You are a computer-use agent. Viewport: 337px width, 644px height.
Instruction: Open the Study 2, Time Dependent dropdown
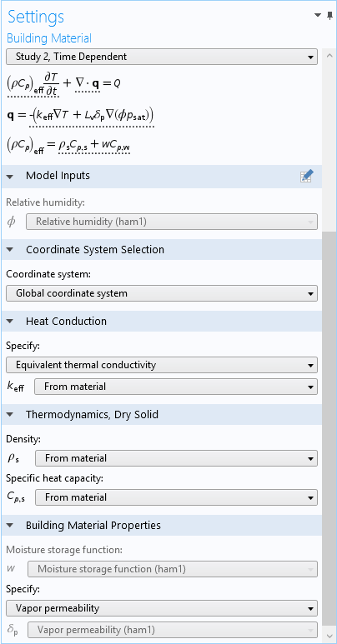(x=162, y=57)
